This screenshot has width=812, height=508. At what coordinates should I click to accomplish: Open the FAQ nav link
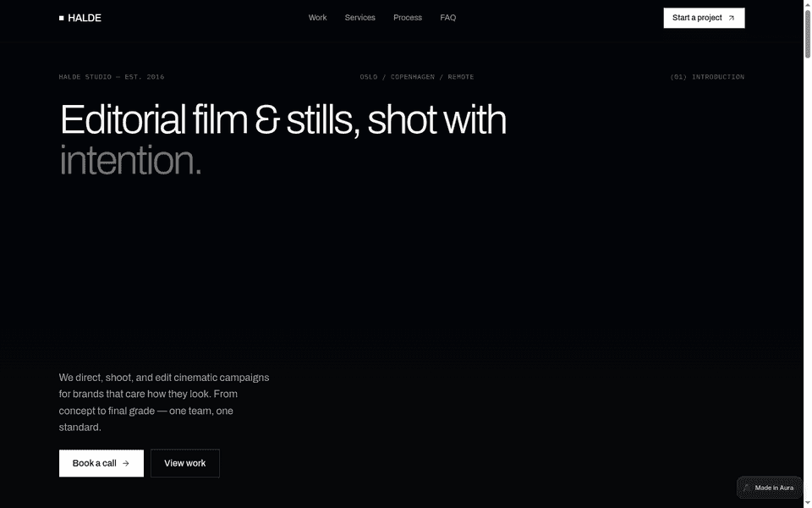tap(448, 18)
